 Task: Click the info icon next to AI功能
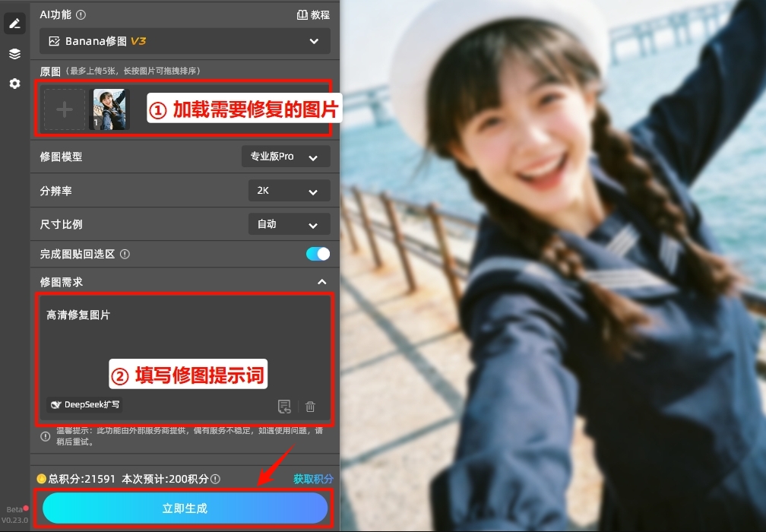click(80, 14)
